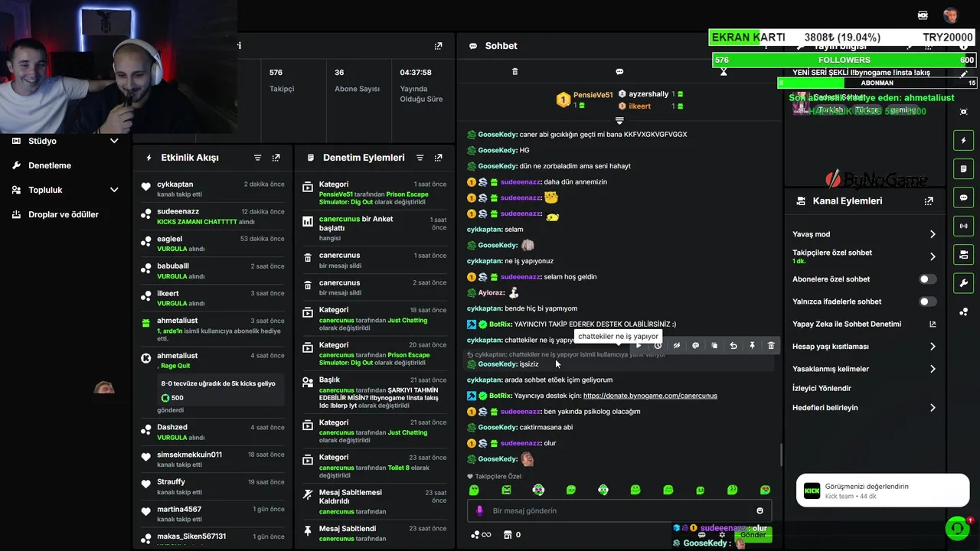Click the purple microphone icon in message box

(x=480, y=511)
